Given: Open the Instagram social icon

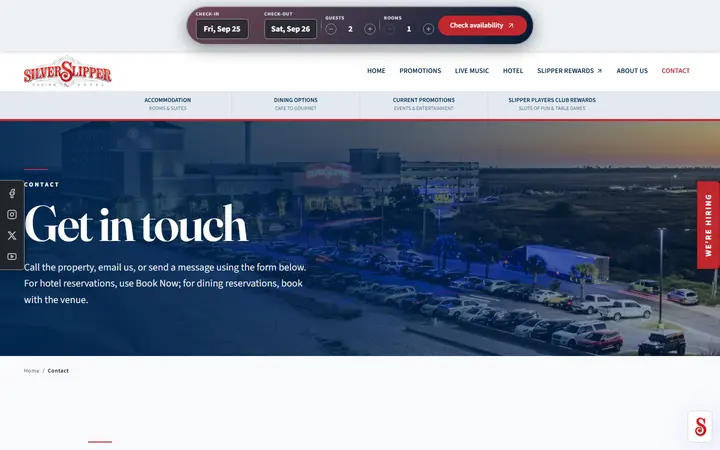Looking at the screenshot, I should pos(12,214).
